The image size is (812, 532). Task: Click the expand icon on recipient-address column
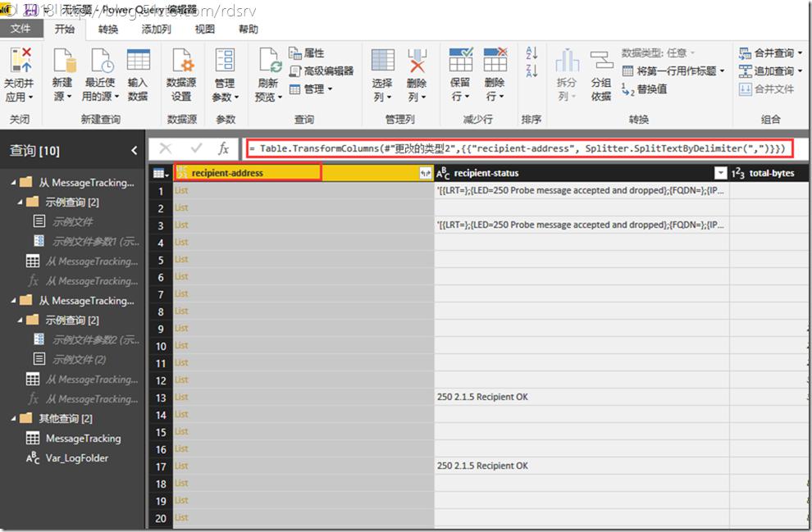click(x=425, y=173)
